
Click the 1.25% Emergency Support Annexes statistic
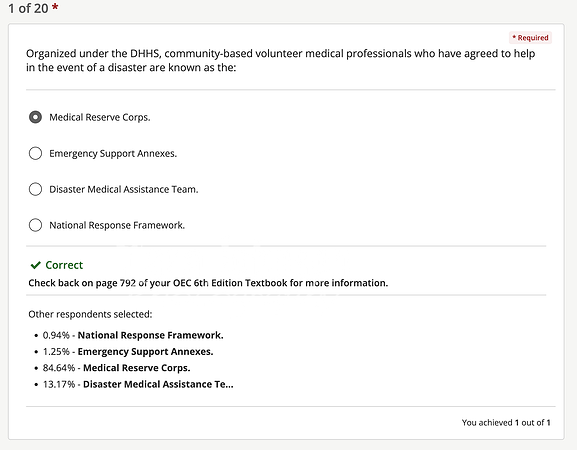(128, 351)
